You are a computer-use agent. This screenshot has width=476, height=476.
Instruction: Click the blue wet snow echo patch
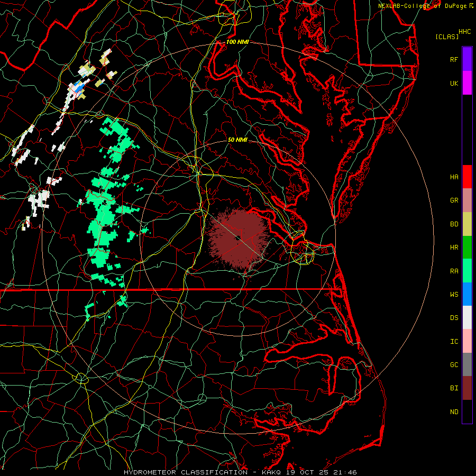click(79, 87)
